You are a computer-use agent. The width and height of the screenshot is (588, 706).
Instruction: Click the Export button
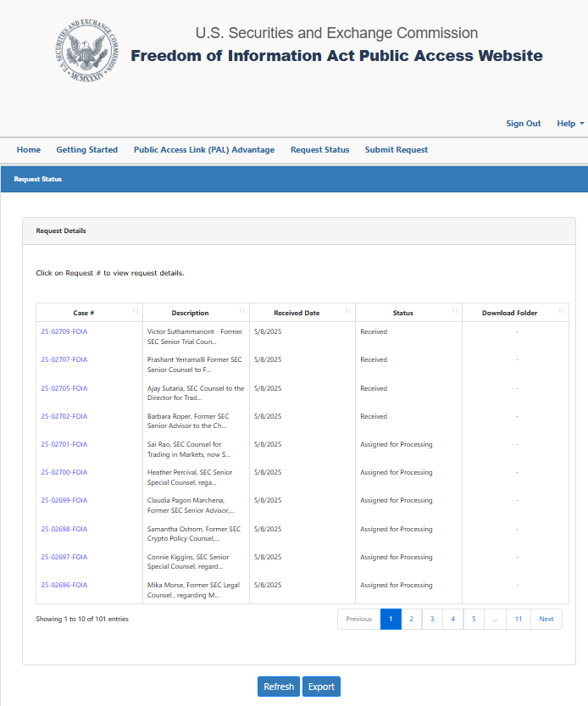tap(321, 687)
